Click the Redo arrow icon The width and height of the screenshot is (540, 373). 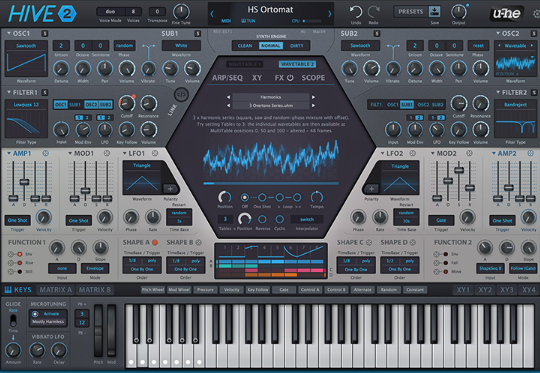point(373,12)
